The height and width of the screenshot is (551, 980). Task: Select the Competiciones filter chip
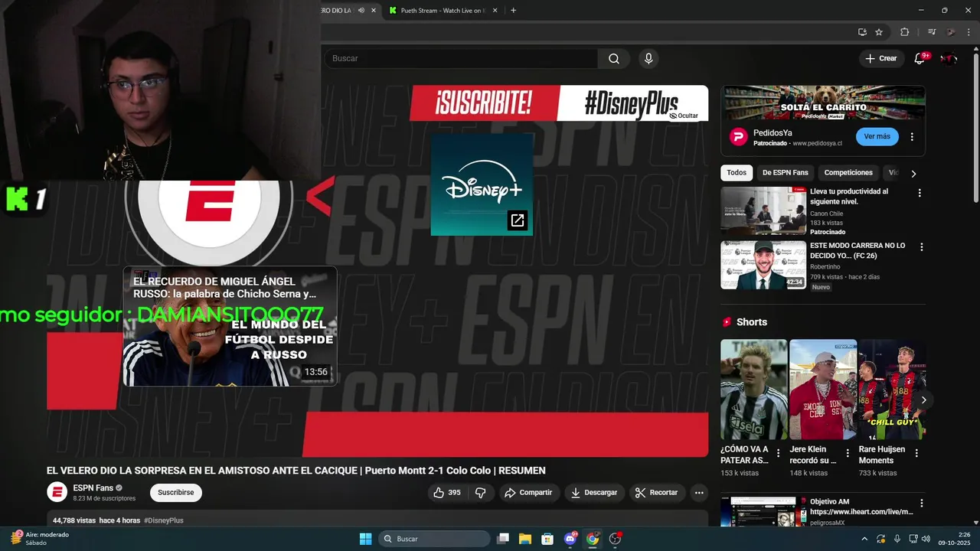point(848,173)
